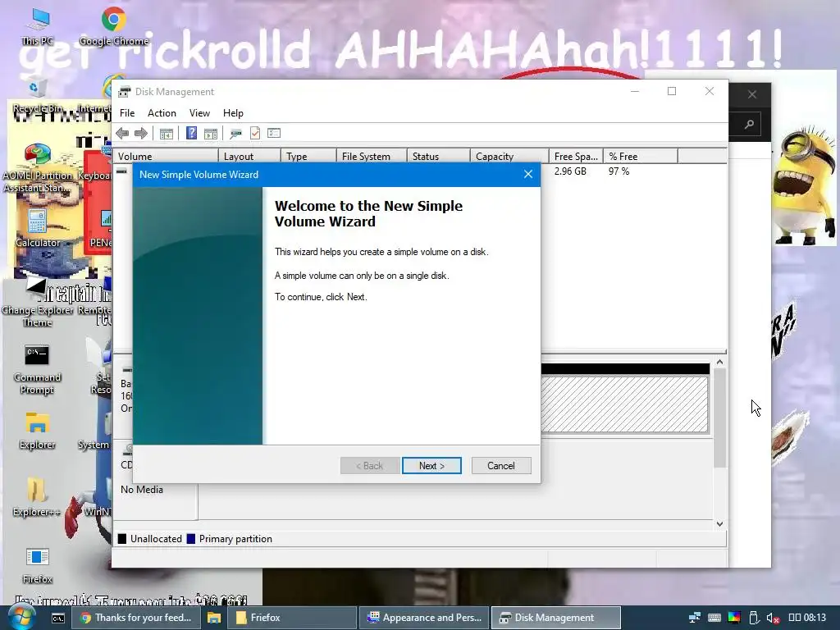Toggle Show/Hide Action Pane toolbar icon
Image resolution: width=840 pixels, height=630 pixels.
point(211,134)
